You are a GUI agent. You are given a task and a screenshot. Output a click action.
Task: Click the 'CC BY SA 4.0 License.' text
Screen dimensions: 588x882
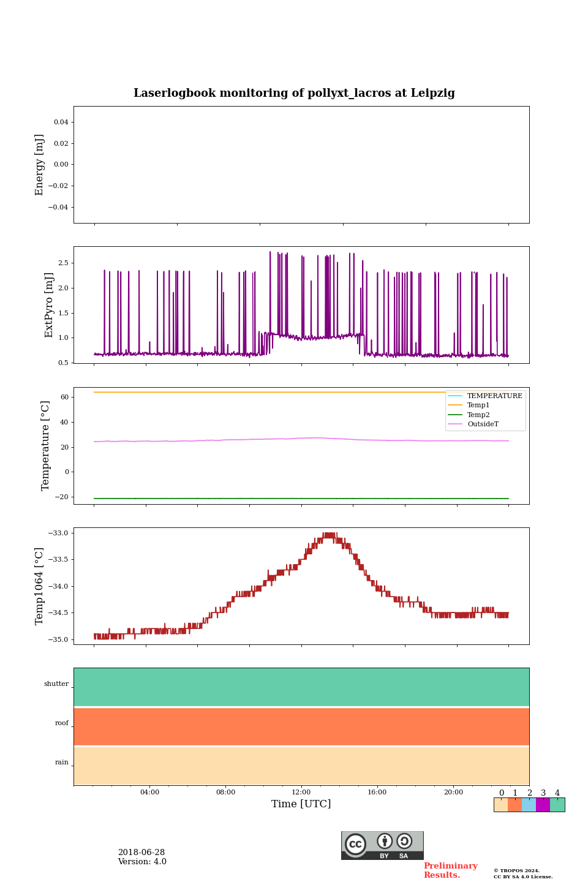tap(523, 876)
